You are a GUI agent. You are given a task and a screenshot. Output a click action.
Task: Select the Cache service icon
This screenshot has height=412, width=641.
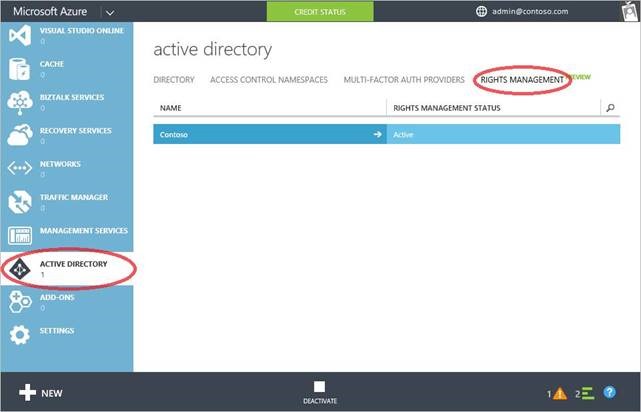pyautogui.click(x=19, y=69)
